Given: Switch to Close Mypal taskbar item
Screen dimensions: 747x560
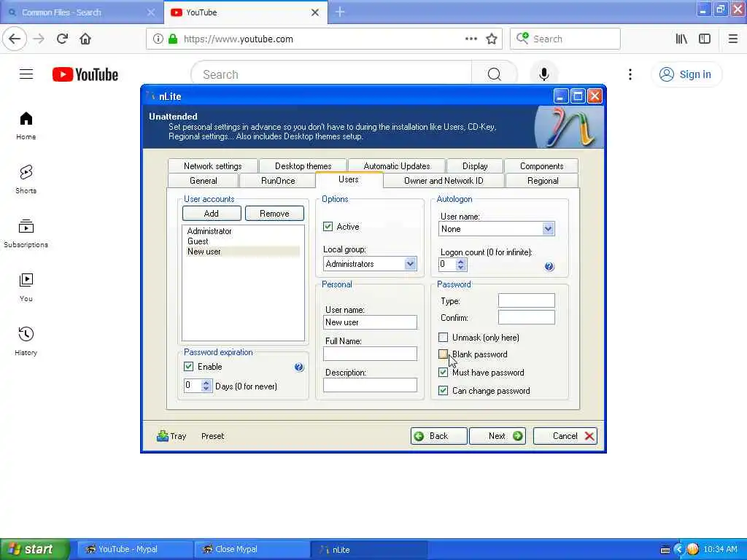Looking at the screenshot, I should click(252, 549).
